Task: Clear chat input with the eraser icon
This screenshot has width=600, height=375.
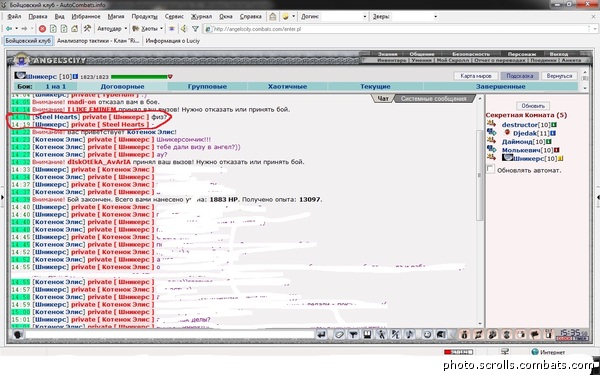Action: 339,334
